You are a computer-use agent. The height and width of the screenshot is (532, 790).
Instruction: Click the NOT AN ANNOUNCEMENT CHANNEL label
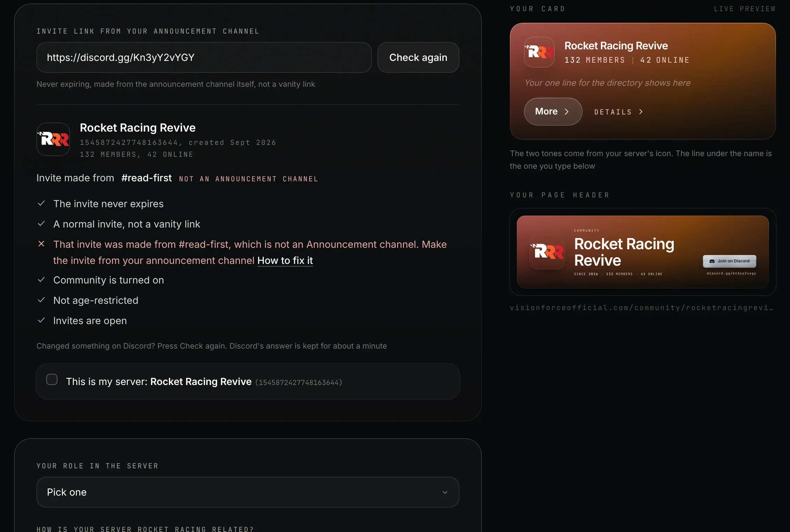(x=248, y=179)
